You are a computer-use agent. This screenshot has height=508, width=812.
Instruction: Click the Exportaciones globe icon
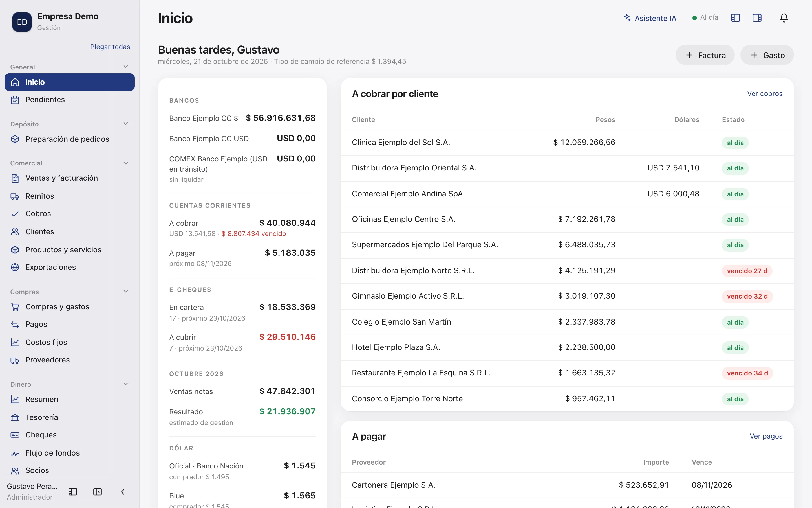click(x=15, y=267)
